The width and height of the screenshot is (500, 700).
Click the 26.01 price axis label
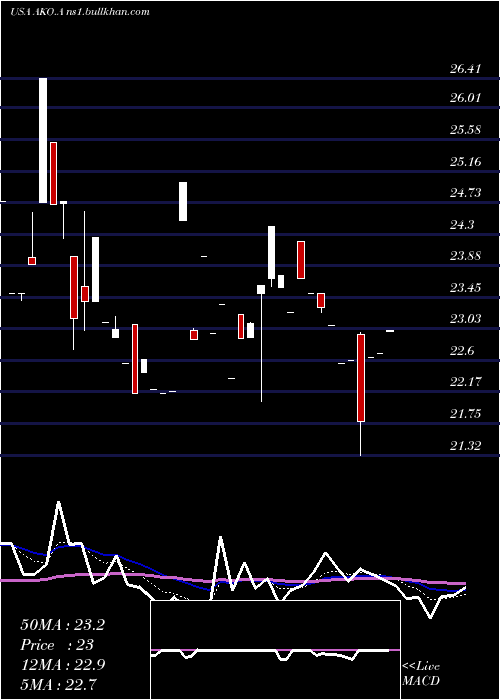pyautogui.click(x=466, y=97)
